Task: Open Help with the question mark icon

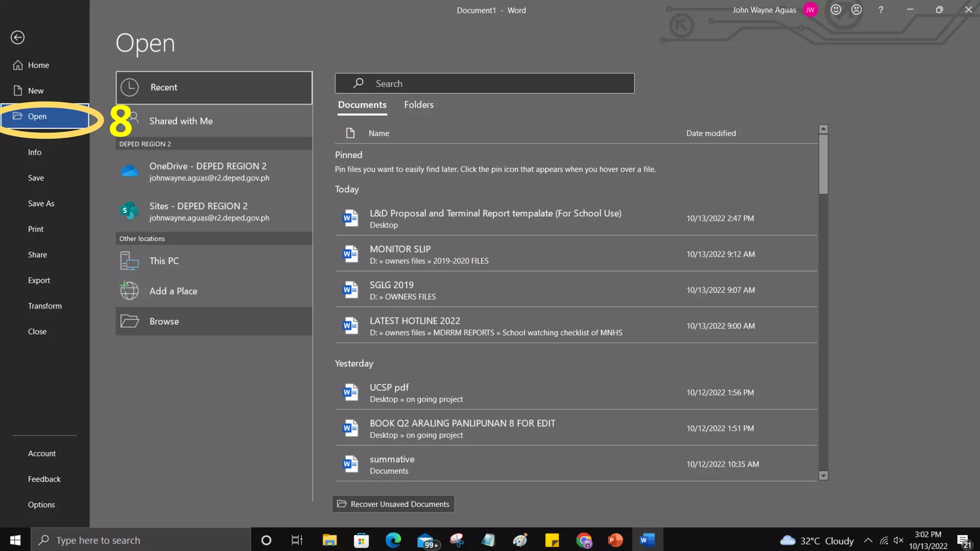Action: pyautogui.click(x=881, y=10)
